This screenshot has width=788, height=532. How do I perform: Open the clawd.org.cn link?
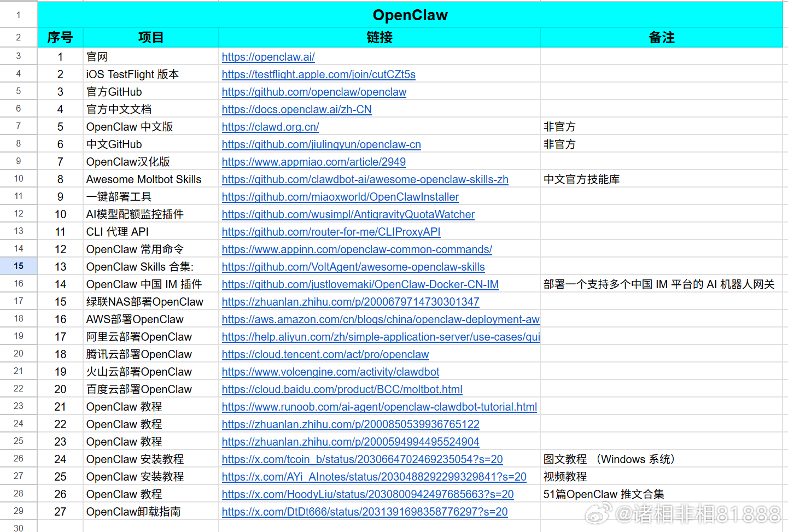270,127
